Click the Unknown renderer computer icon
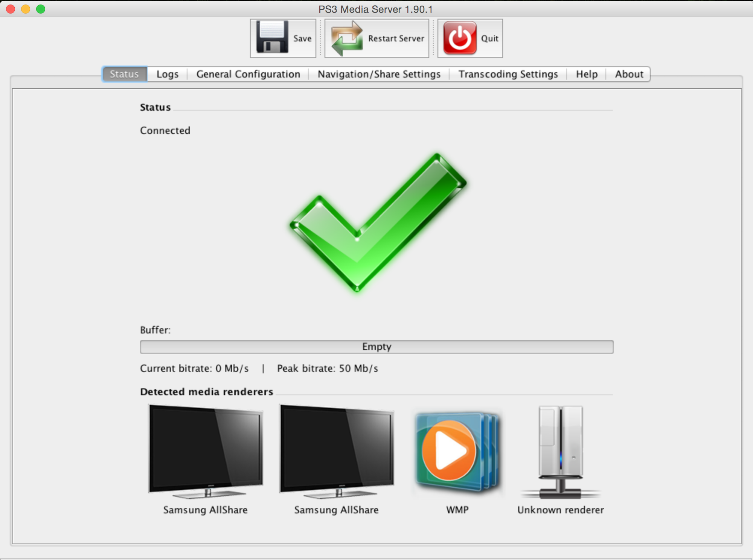This screenshot has height=560, width=753. click(x=560, y=452)
